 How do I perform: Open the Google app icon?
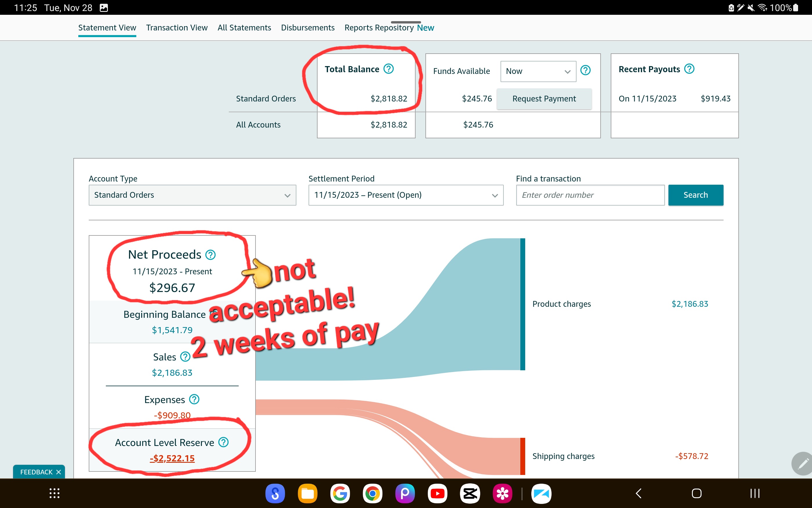point(340,494)
